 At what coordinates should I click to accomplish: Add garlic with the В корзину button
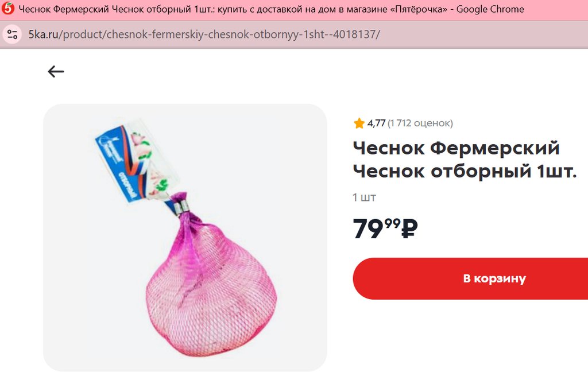point(470,278)
